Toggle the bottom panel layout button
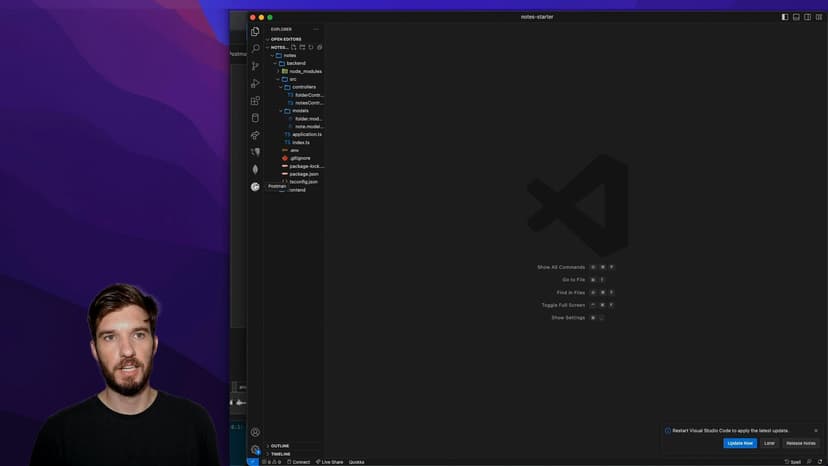This screenshot has height=466, width=828. coord(797,17)
